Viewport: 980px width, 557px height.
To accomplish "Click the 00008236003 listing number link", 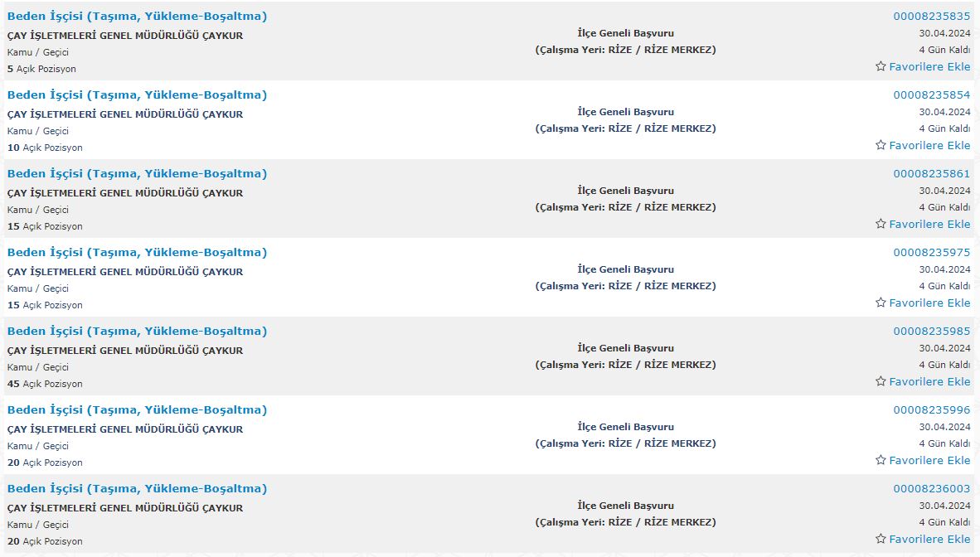I will (x=931, y=489).
